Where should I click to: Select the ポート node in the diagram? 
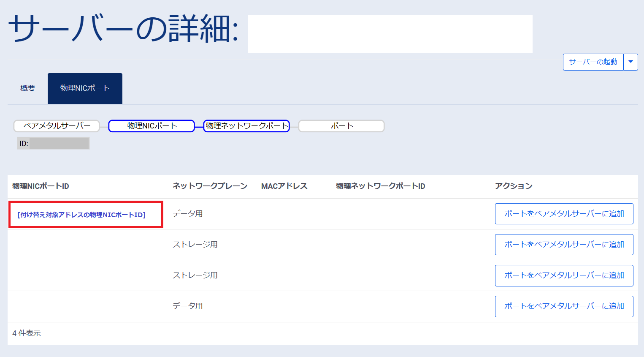pyautogui.click(x=341, y=126)
